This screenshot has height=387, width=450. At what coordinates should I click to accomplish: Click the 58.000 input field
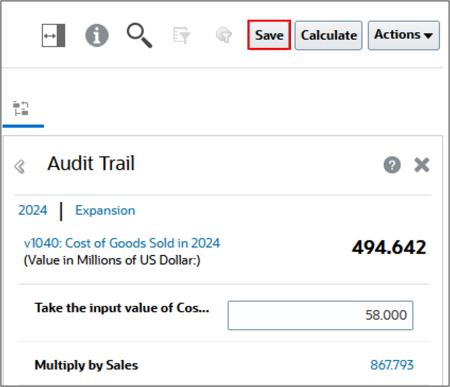320,315
